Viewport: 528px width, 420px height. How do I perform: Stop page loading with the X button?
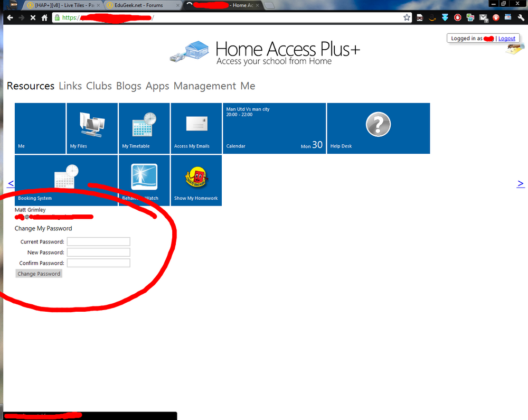pos(33,17)
